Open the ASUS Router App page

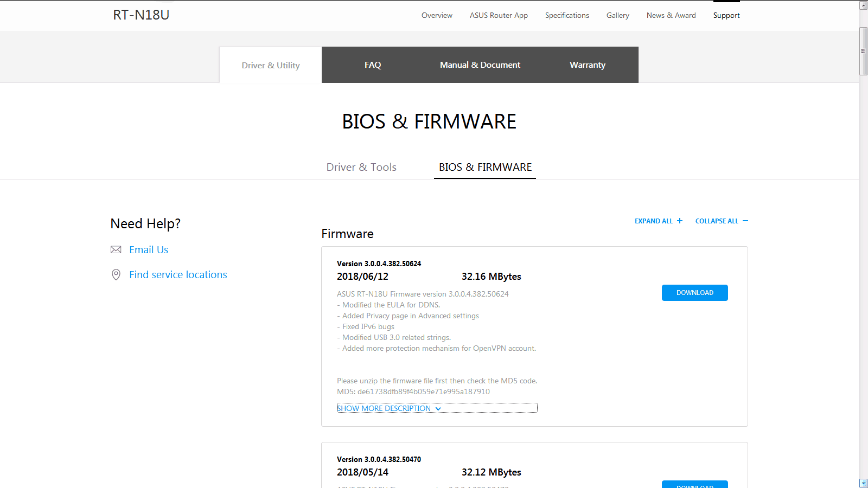499,15
